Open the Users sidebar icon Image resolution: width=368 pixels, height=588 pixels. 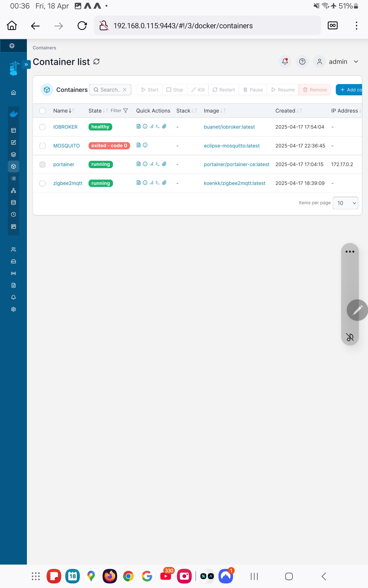click(13, 249)
